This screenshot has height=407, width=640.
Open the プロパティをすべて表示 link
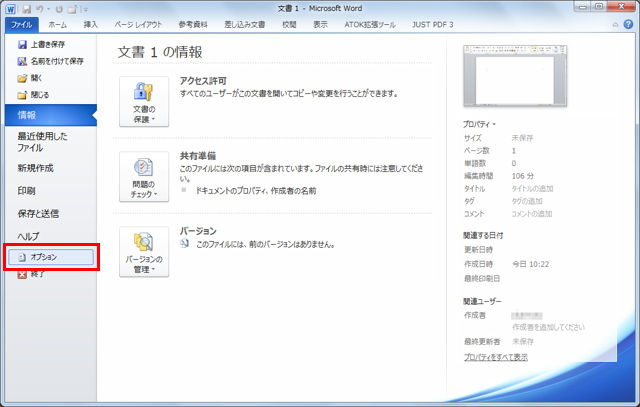coord(496,358)
